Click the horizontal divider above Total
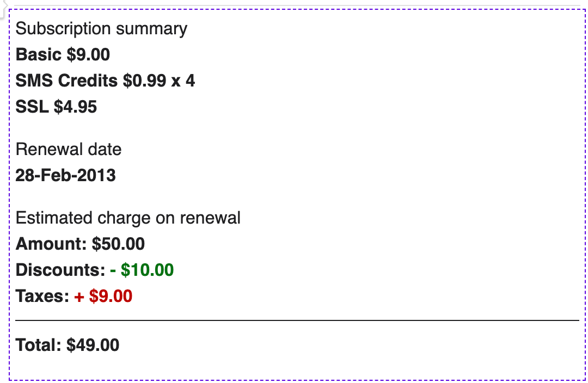The width and height of the screenshot is (588, 383). (297, 320)
